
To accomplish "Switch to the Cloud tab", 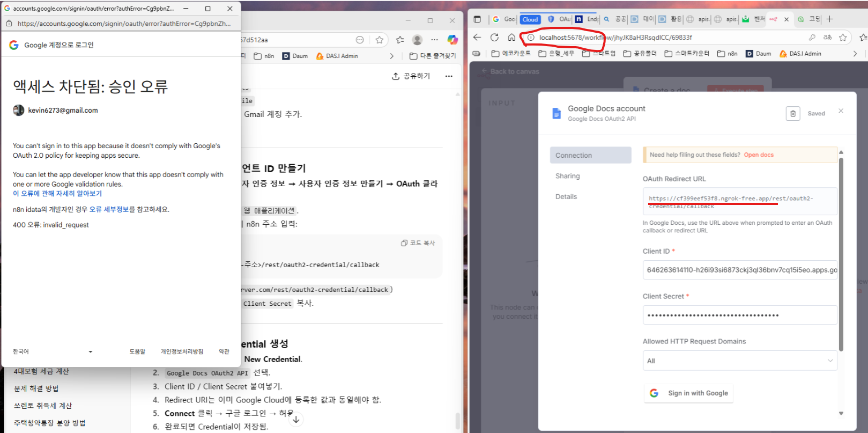I will tap(530, 19).
